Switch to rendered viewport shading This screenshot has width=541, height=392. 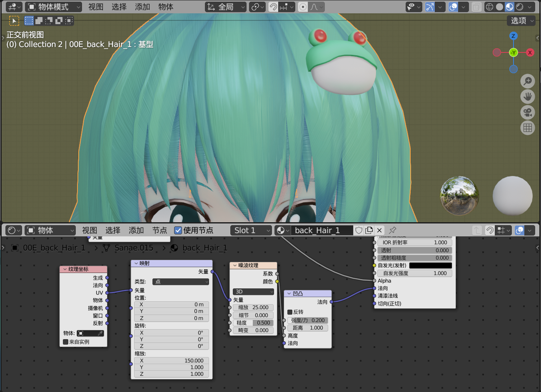(x=520, y=7)
